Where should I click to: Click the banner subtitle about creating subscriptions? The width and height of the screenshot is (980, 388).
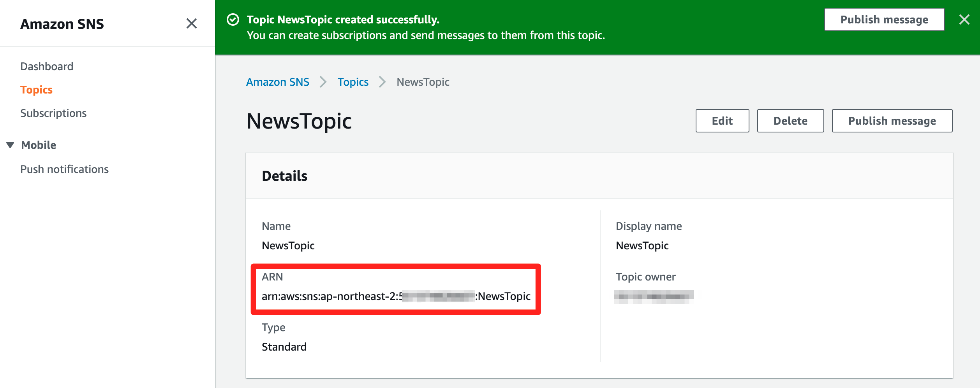coord(426,35)
